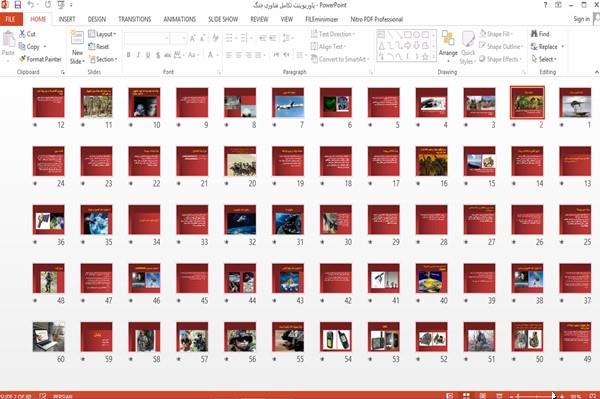Toggle Strikethrough formatting

click(x=167, y=55)
